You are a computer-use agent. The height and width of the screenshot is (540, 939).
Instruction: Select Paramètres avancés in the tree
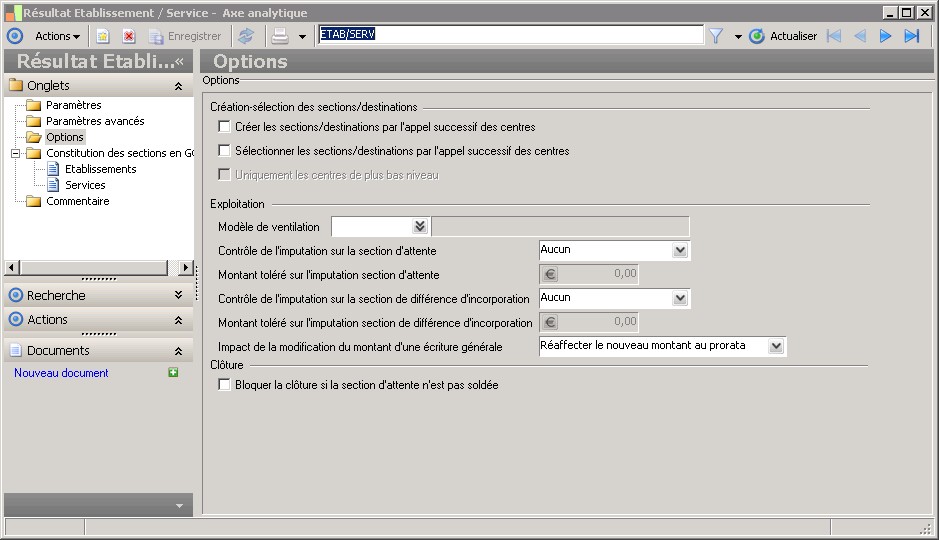tap(95, 121)
